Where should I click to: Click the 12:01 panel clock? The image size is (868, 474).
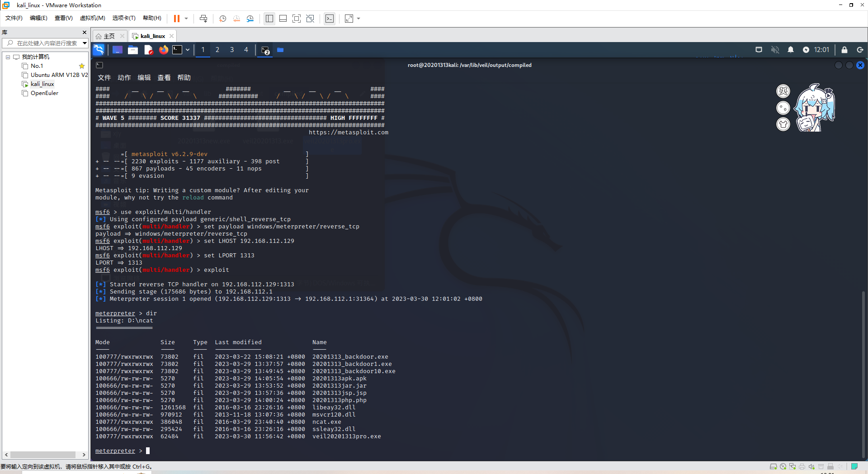tap(822, 50)
